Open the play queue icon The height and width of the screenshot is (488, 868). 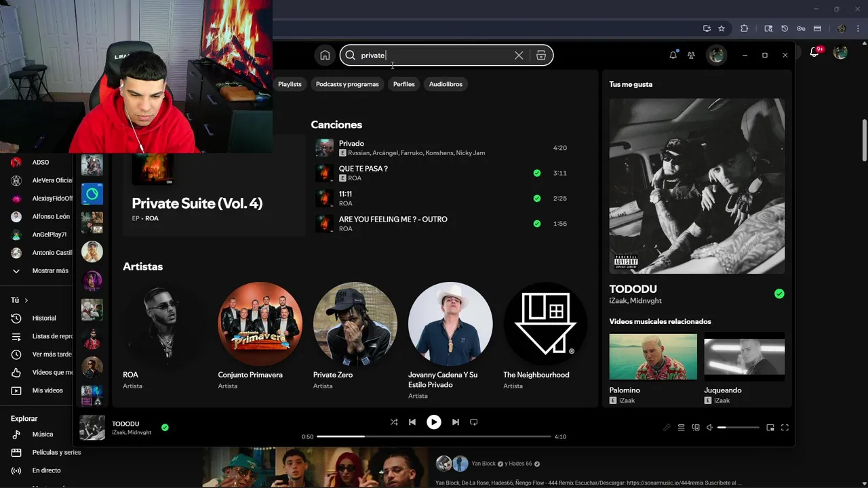tap(682, 428)
